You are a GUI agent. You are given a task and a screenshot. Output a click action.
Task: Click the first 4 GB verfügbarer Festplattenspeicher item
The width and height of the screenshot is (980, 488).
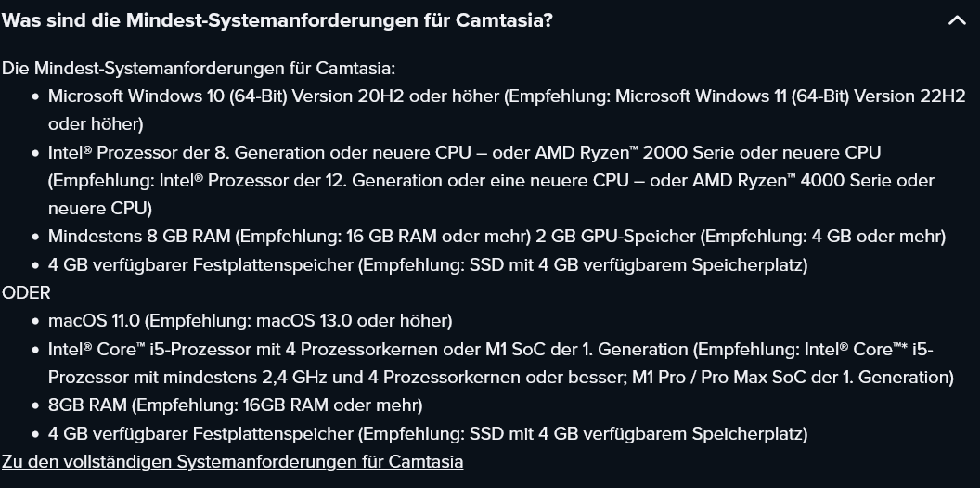428,265
